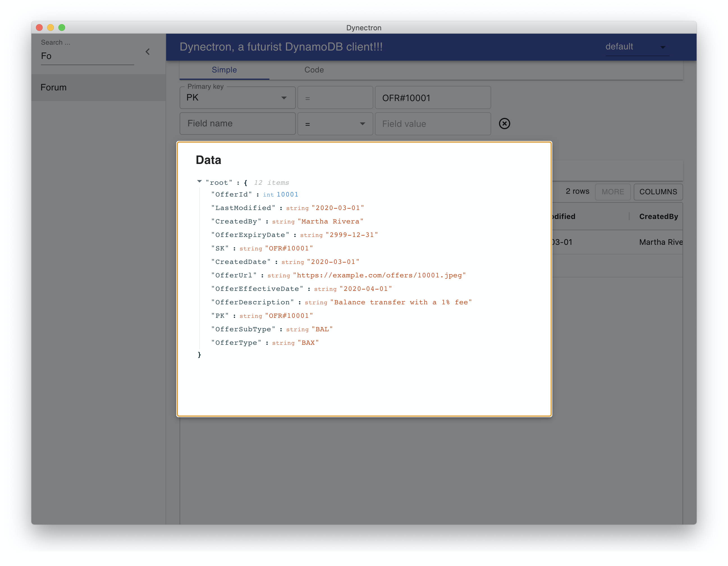Click the CreatedBy column header
Viewport: 728px width, 566px height.
[658, 216]
